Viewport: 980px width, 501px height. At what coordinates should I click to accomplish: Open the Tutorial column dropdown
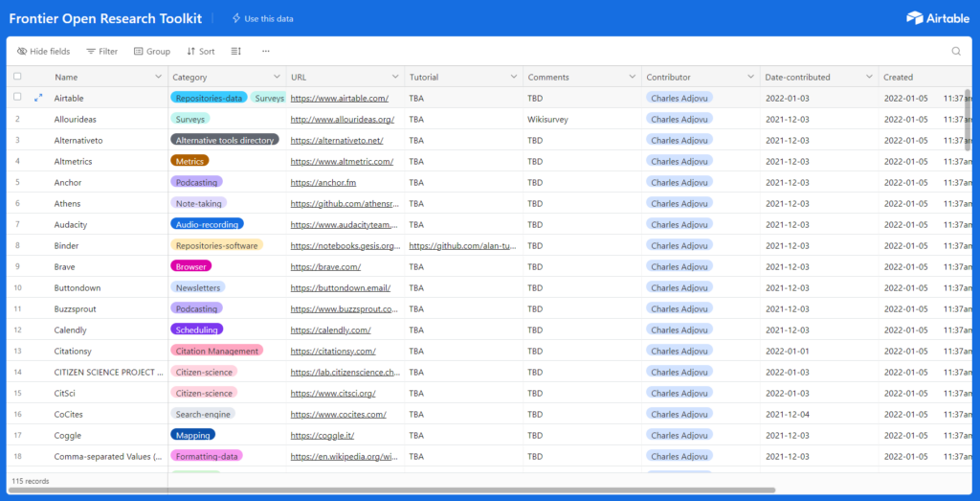coord(514,77)
